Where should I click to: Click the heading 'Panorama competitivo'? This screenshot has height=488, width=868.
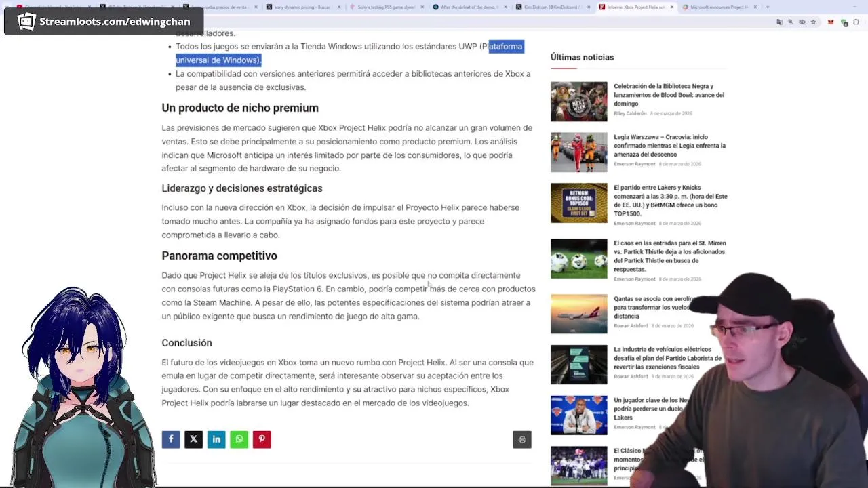(219, 256)
